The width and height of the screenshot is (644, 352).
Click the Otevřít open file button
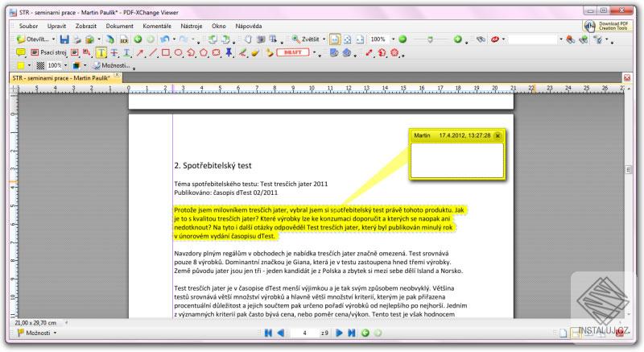tap(32, 39)
